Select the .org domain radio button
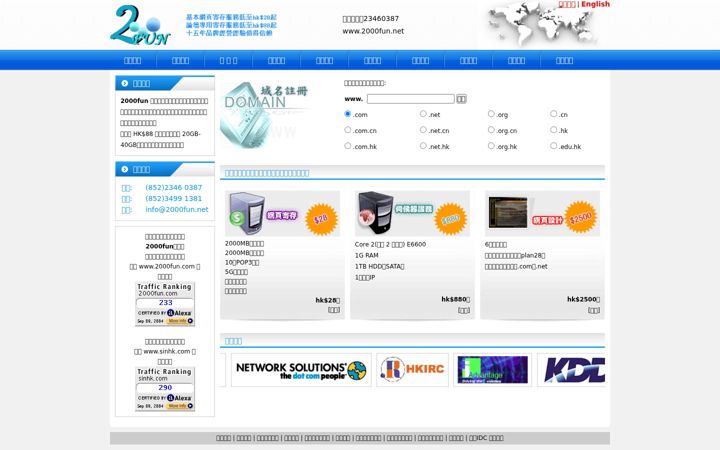Image resolution: width=720 pixels, height=450 pixels. coord(491,114)
